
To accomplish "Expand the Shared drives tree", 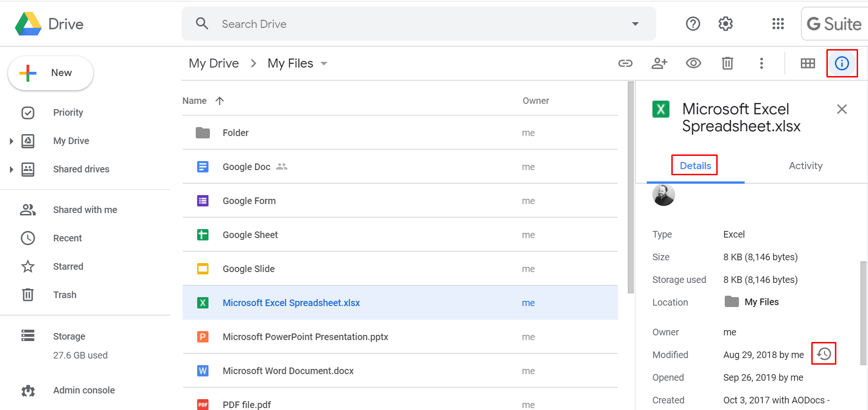I will pos(11,169).
